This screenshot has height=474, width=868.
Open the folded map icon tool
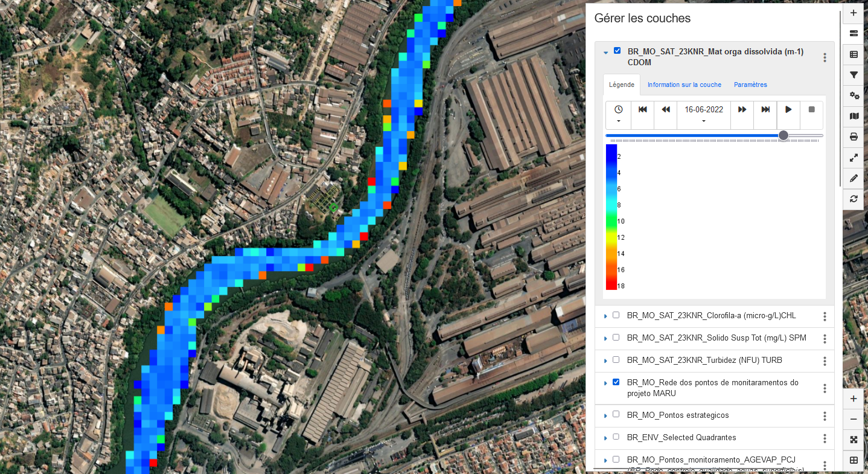tap(854, 116)
